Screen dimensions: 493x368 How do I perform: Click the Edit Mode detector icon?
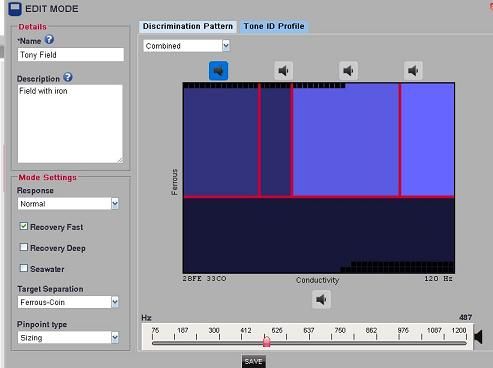point(15,9)
